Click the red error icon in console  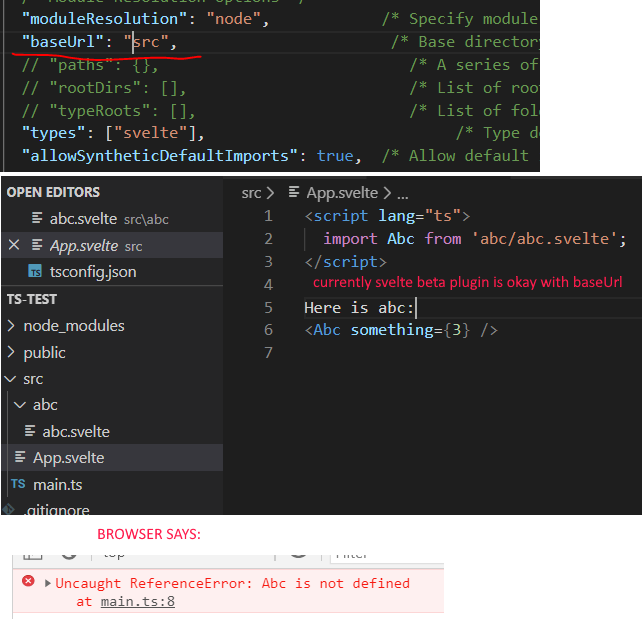pyautogui.click(x=28, y=581)
